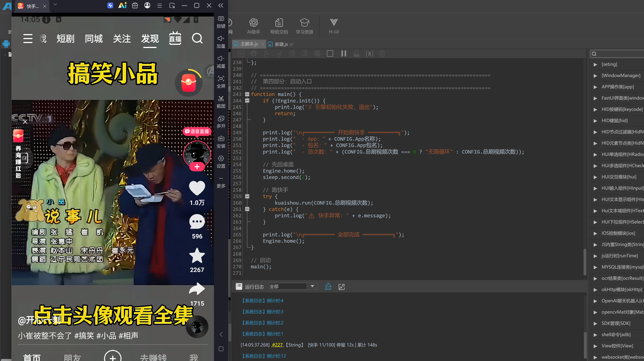The height and width of the screenshot is (361, 644).
Task: Click the code editor vertical scrollbar
Action: (x=585, y=262)
